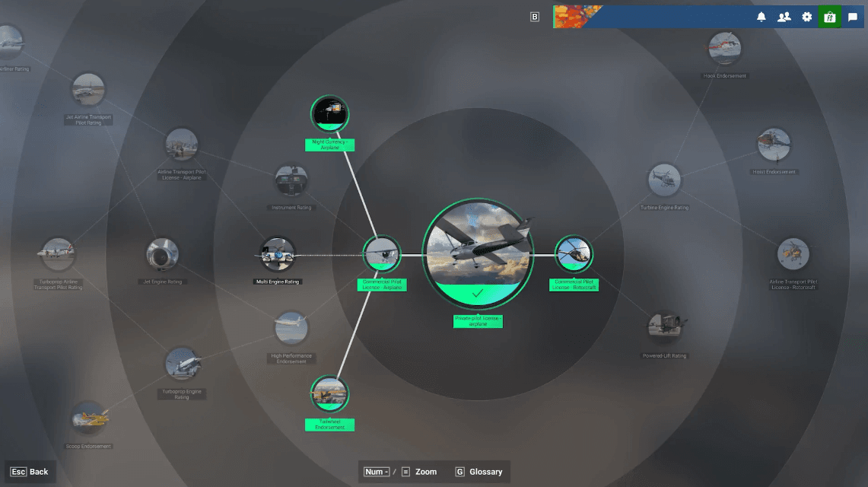Select Commercial Pilot License - Rotorcraft node
The height and width of the screenshot is (487, 868).
click(574, 254)
